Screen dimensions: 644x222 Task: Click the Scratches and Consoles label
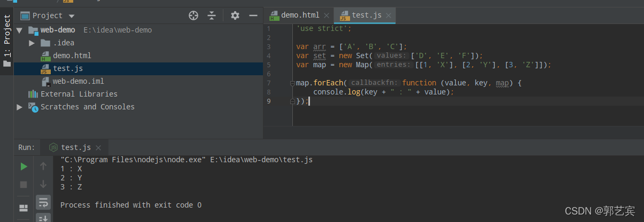(88, 107)
